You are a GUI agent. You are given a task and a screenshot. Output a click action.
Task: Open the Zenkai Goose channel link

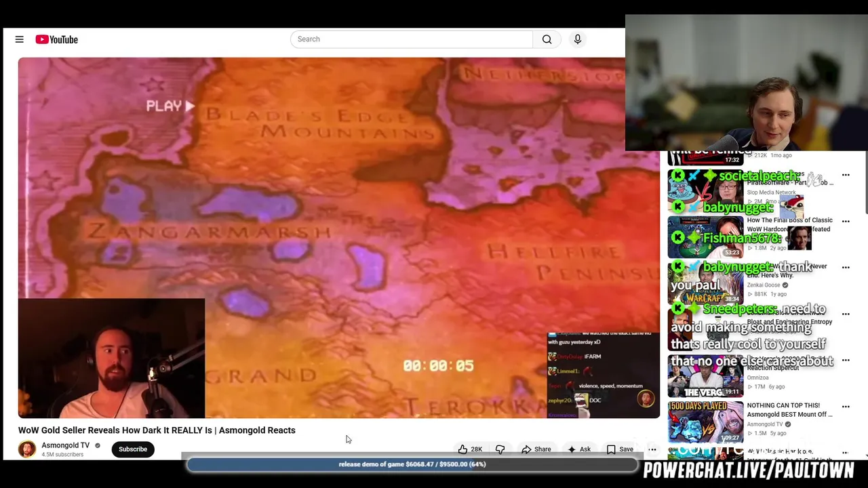[x=764, y=285]
